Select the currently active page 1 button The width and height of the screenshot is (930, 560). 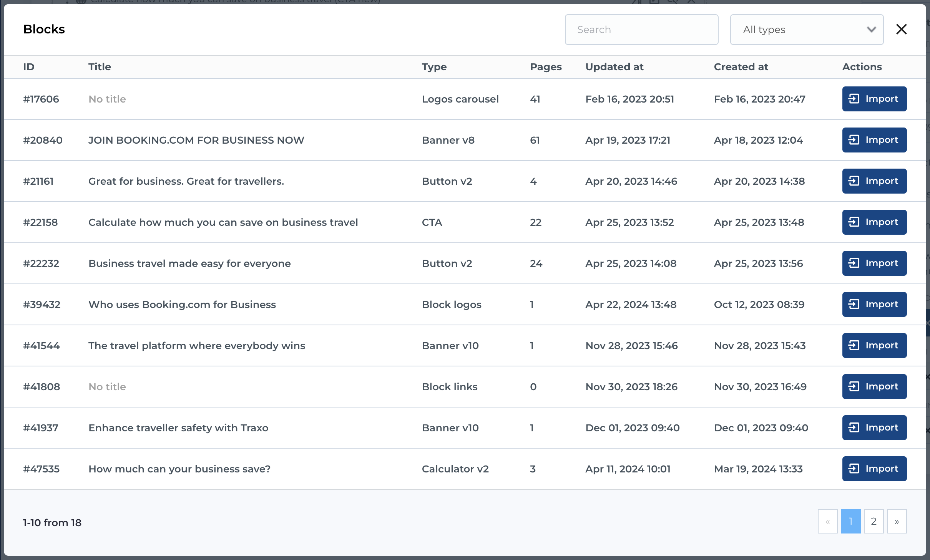[x=851, y=521]
